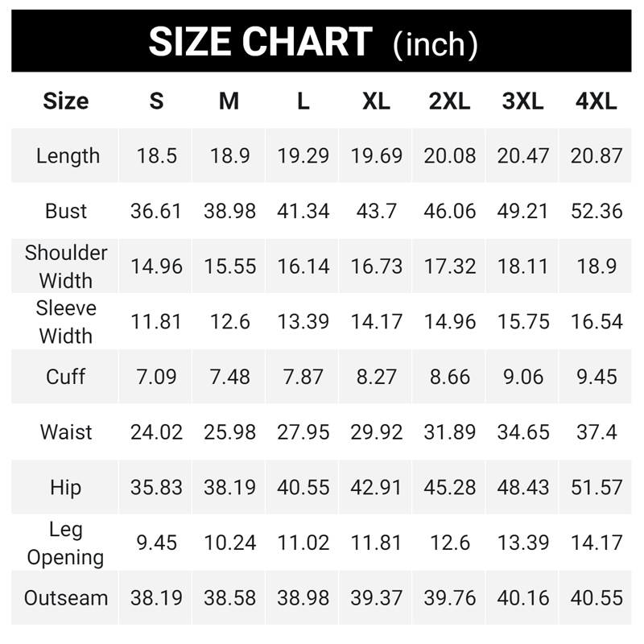Click the Cuff value for size XL
The image size is (644, 644).
tap(376, 377)
